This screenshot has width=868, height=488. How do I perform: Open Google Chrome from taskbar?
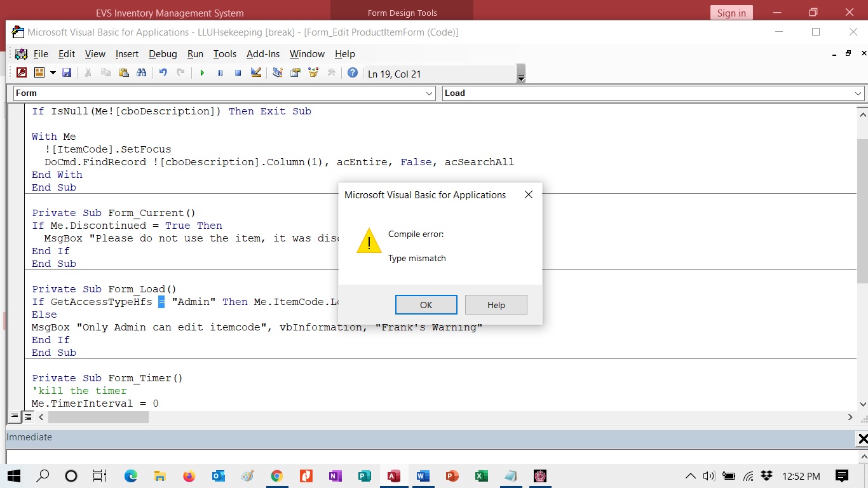pyautogui.click(x=276, y=475)
